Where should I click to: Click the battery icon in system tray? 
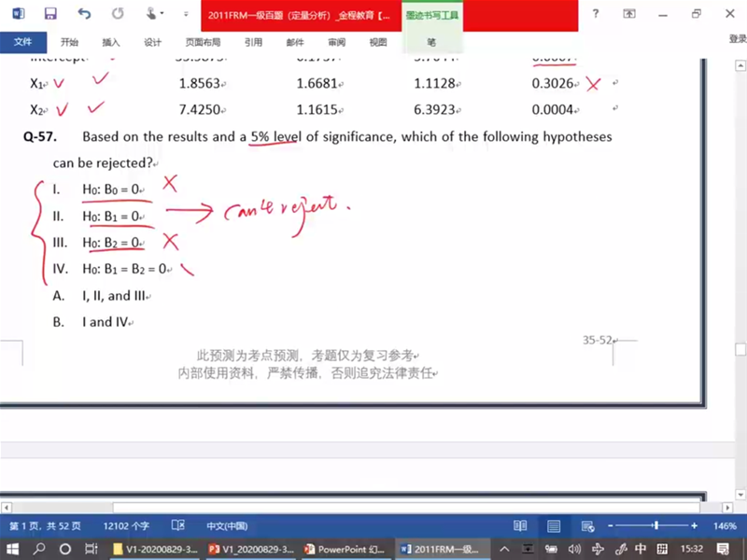pyautogui.click(x=551, y=549)
